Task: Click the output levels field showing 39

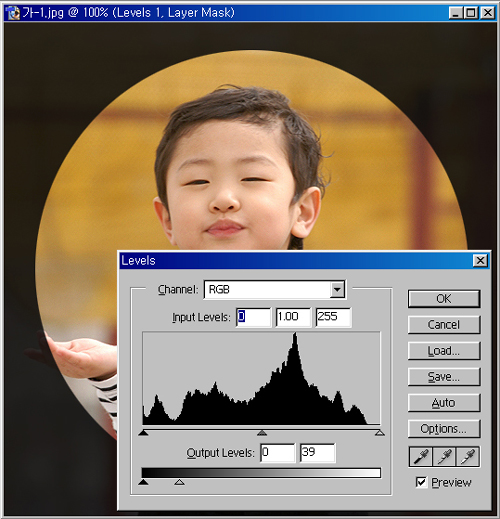Action: [318, 453]
